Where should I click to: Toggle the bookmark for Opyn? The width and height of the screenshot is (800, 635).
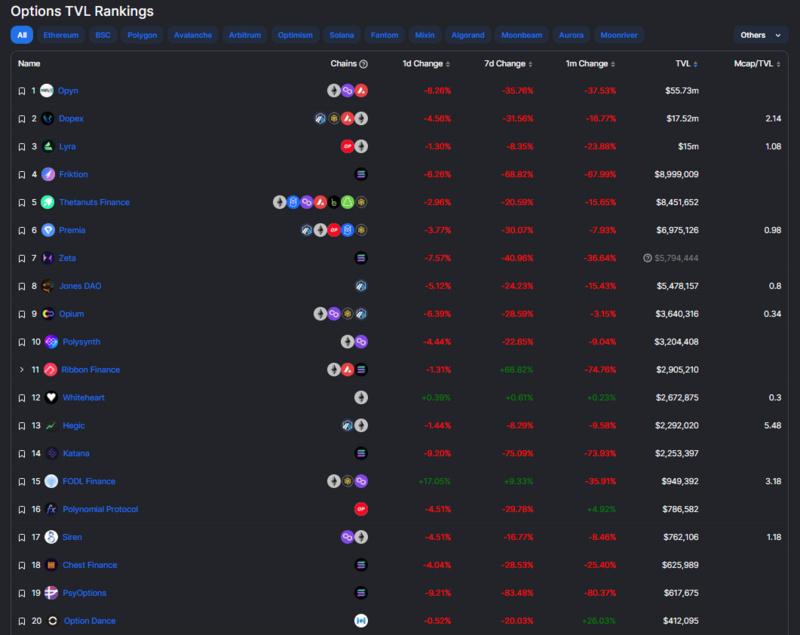pyautogui.click(x=22, y=91)
